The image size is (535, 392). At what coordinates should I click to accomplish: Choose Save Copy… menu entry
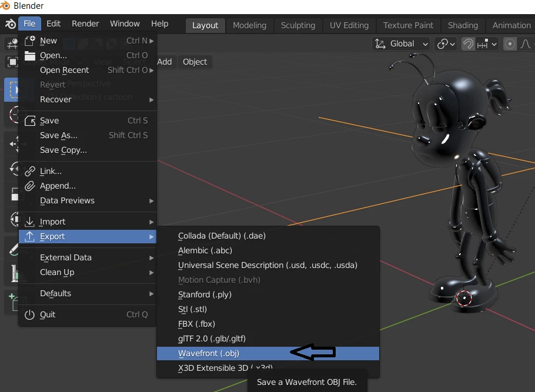point(88,150)
